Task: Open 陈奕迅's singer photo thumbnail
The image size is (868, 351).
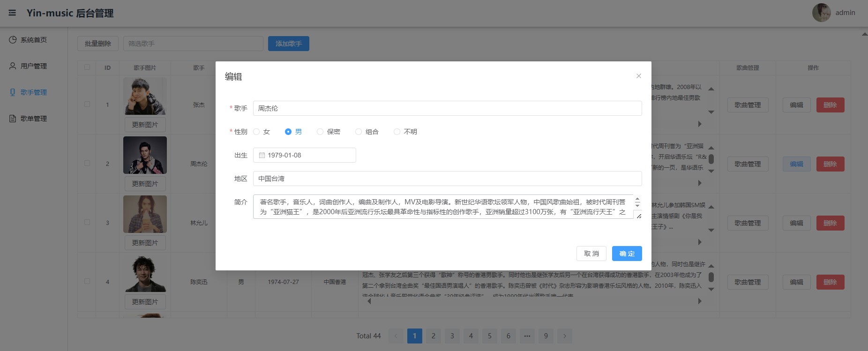Action: pyautogui.click(x=145, y=273)
